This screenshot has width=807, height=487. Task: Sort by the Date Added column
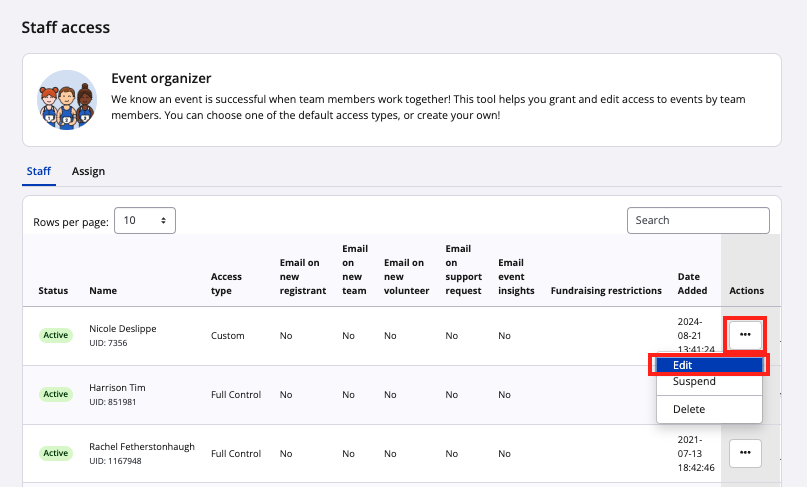coord(692,284)
